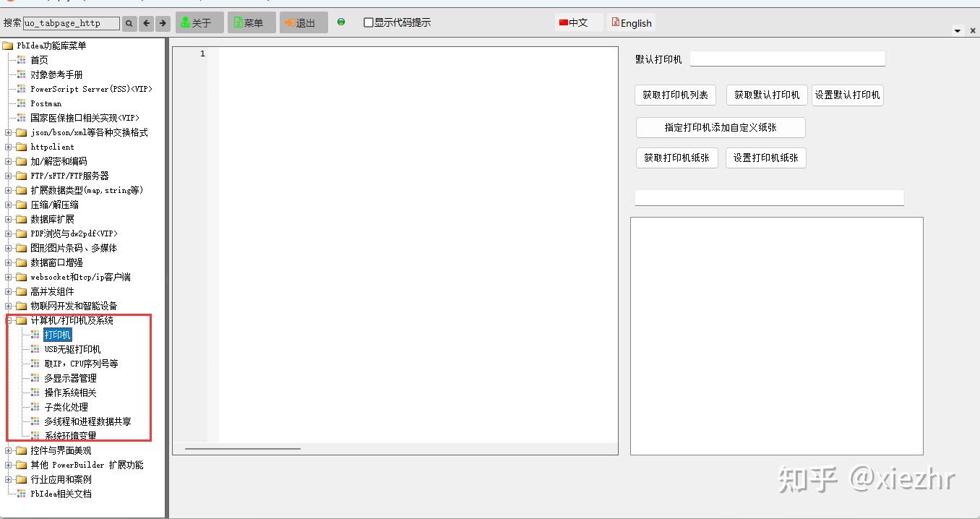Open 国家医保接口相关实现<VIP> item
Screen dimensions: 980x519
(85, 118)
